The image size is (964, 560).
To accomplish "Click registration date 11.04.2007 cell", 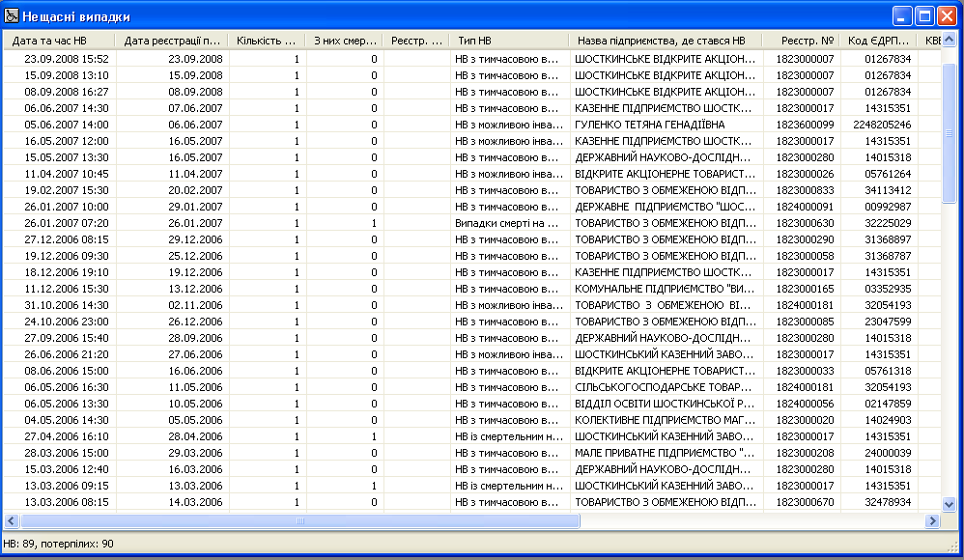I will [x=173, y=174].
